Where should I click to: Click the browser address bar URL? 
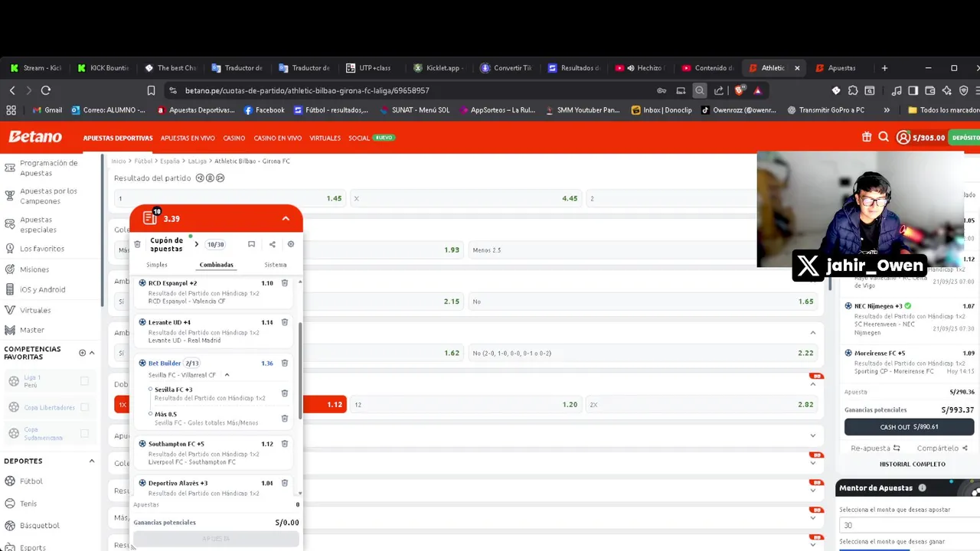click(307, 90)
